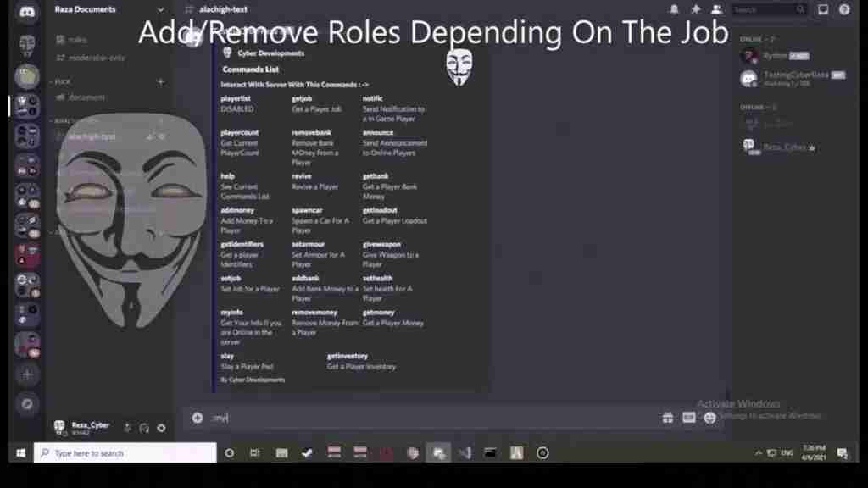The height and width of the screenshot is (488, 868).
Task: Toggle headphone deafen beside Reza_Cyber
Action: 144,428
